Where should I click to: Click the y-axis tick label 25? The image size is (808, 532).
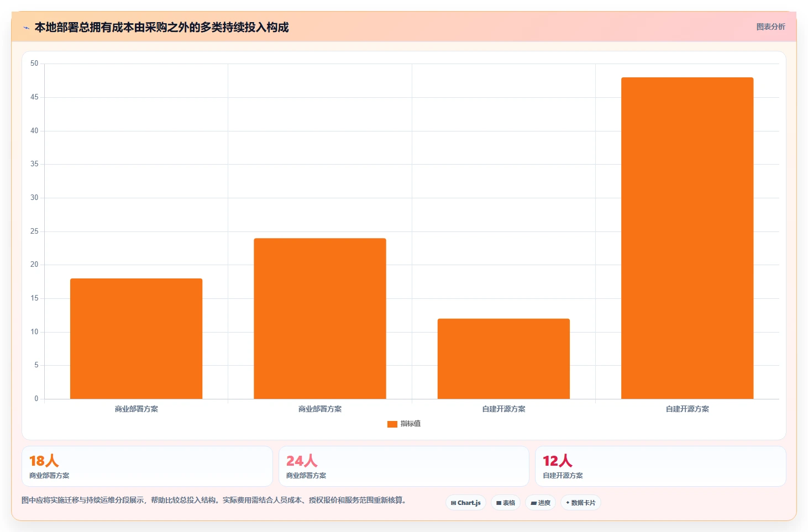click(34, 231)
